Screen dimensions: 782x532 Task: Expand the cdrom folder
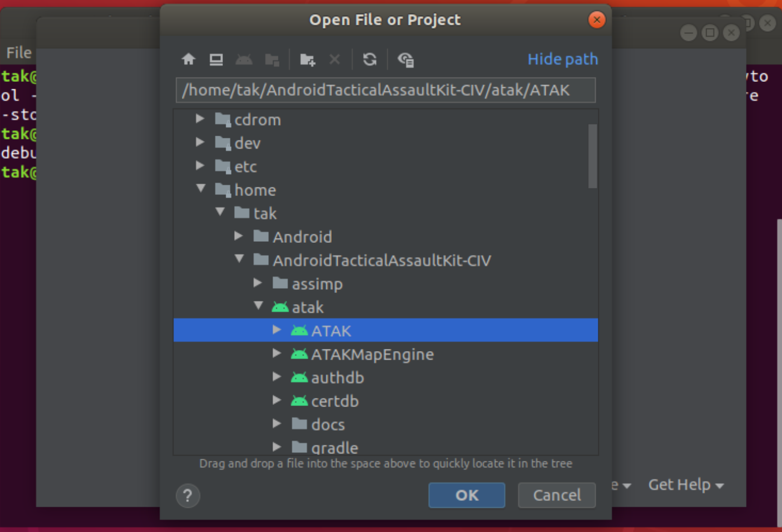(x=200, y=118)
